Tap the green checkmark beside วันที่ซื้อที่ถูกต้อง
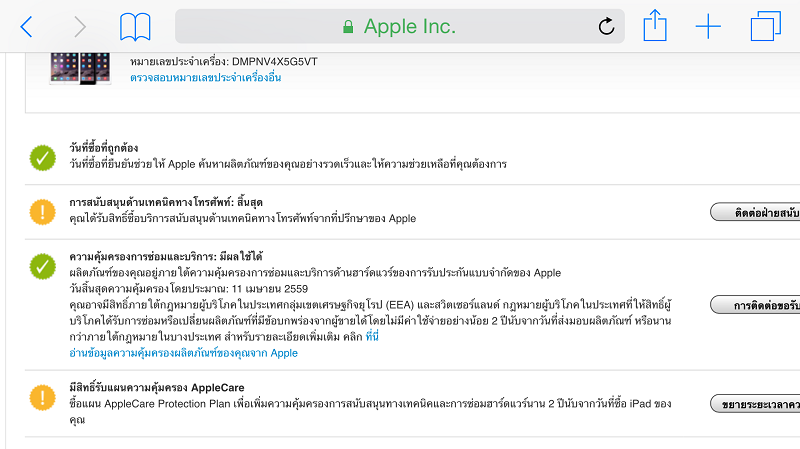This screenshot has width=800, height=449. tap(43, 158)
